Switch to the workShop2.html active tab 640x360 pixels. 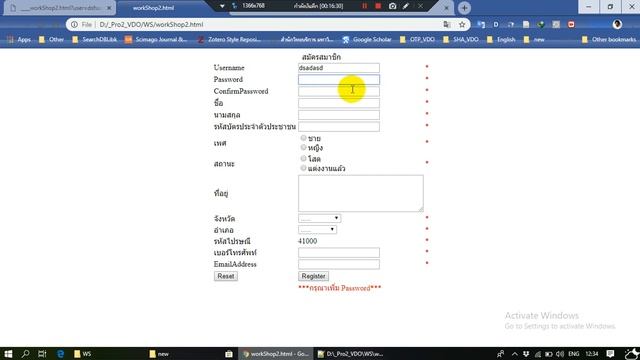pyautogui.click(x=153, y=8)
